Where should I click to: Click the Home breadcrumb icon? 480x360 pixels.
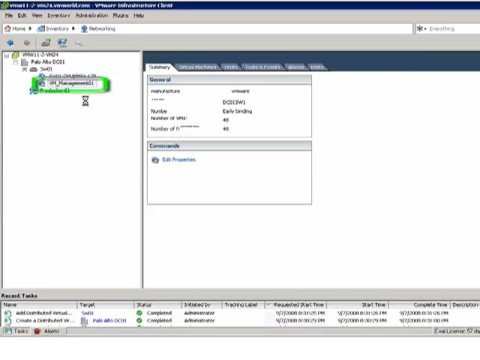click(8, 29)
